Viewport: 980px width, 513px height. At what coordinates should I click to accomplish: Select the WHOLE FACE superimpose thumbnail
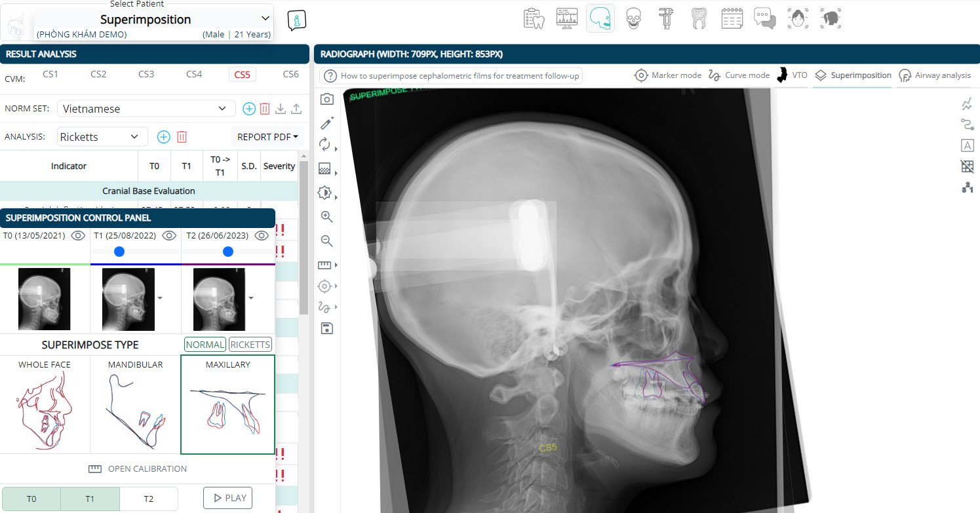pos(45,405)
